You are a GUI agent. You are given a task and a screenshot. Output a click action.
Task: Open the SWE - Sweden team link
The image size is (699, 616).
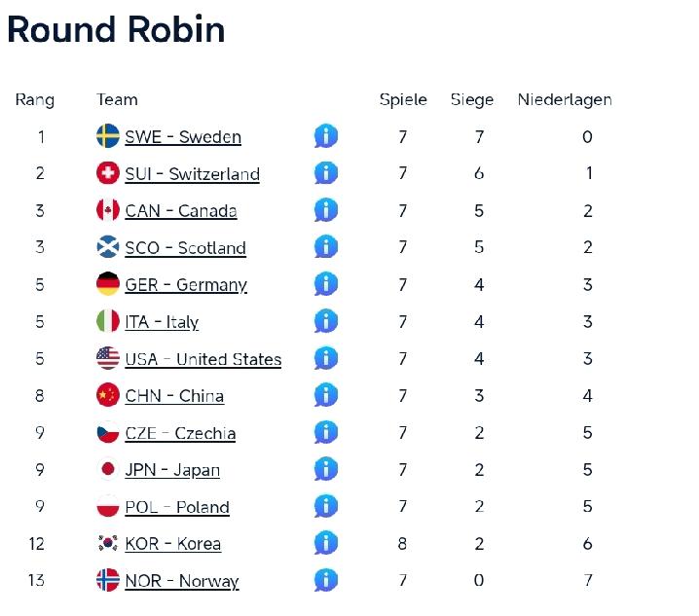pyautogui.click(x=183, y=137)
